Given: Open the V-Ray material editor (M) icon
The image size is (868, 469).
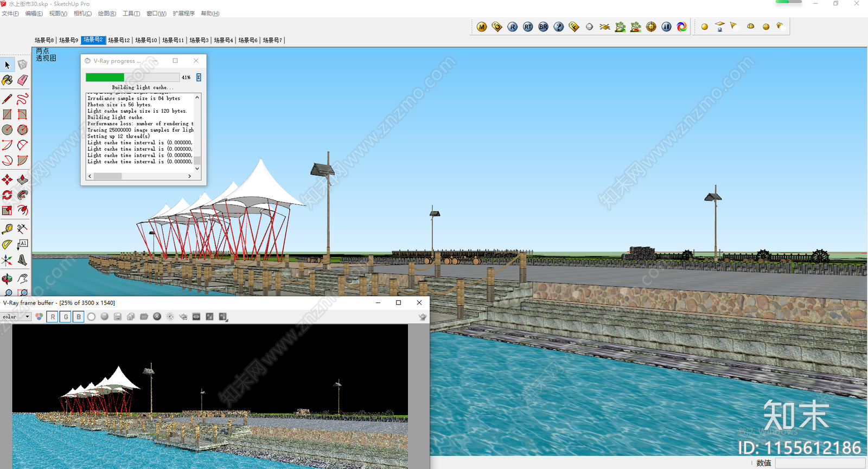Looking at the screenshot, I should click(482, 27).
